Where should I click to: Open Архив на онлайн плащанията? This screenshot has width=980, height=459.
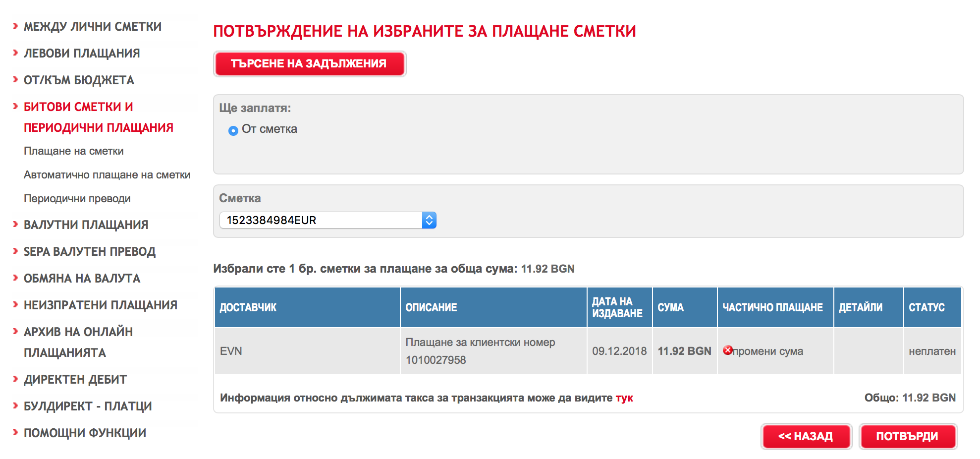pos(78,343)
